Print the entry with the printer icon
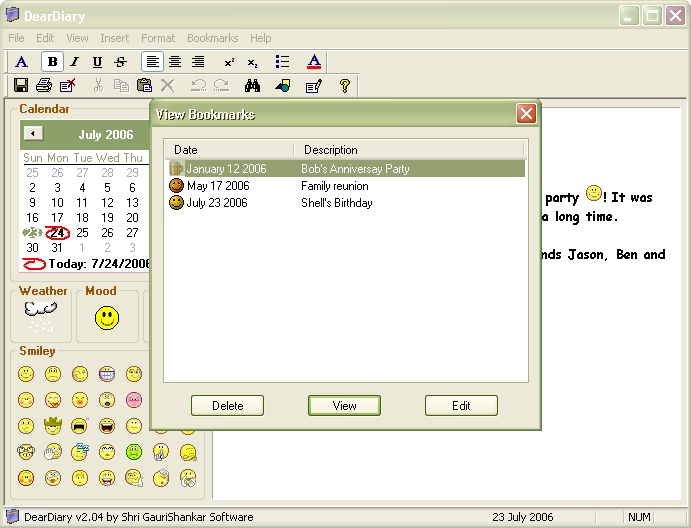Image resolution: width=691 pixels, height=528 pixels. [44, 85]
